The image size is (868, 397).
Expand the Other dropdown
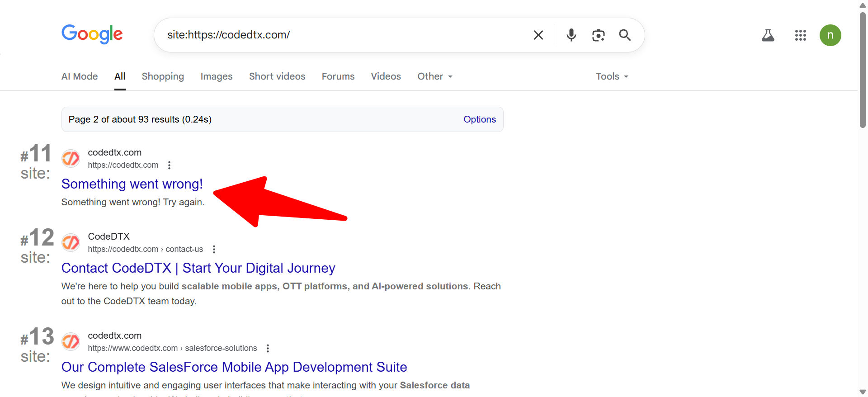click(x=435, y=76)
